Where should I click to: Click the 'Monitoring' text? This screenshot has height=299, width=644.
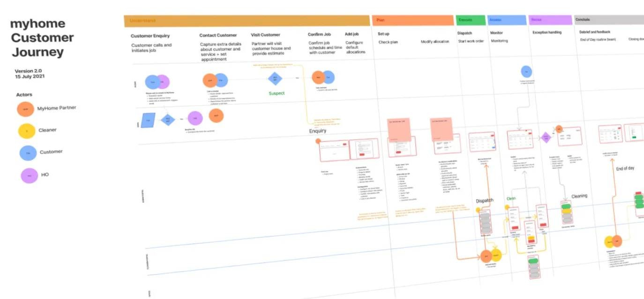click(499, 41)
